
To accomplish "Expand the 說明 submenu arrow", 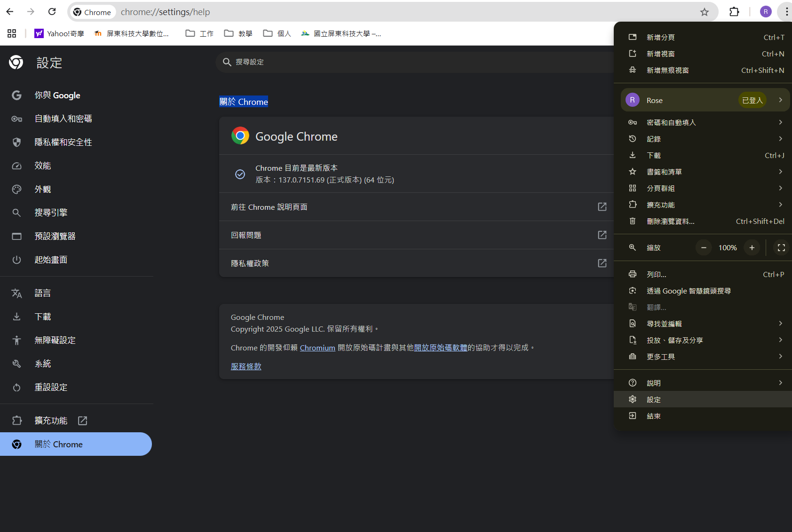I will tap(780, 383).
